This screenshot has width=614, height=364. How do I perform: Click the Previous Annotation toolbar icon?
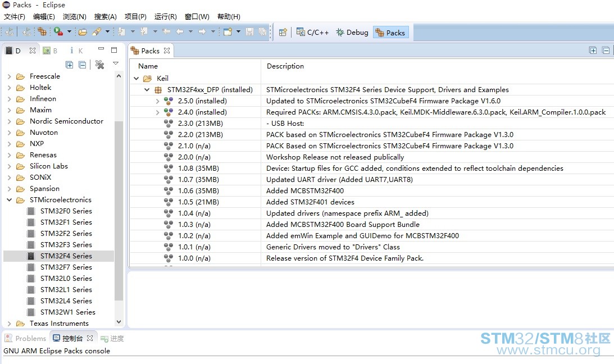[144, 31]
